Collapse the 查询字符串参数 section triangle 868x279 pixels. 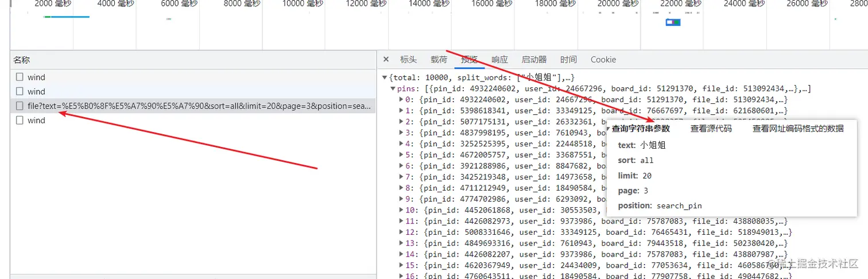pos(609,129)
